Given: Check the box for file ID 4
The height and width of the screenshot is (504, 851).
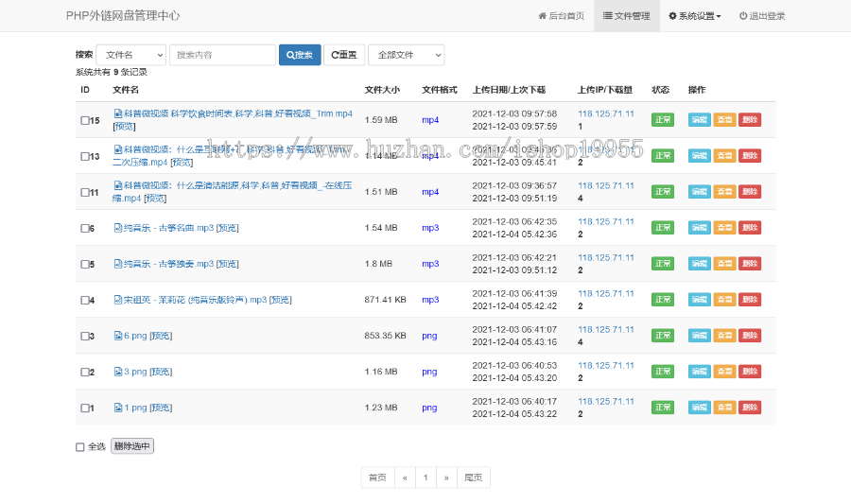Looking at the screenshot, I should pos(85,300).
